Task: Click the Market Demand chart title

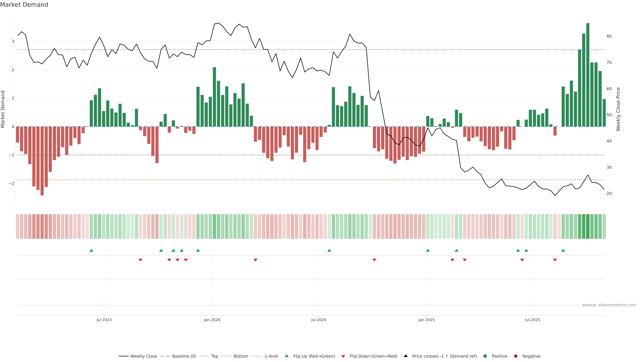Action: pos(24,5)
